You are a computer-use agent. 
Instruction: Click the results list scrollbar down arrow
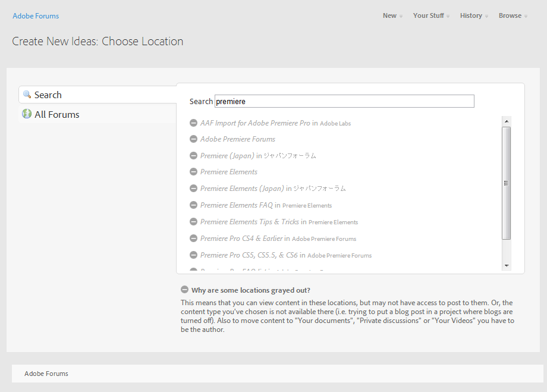507,266
